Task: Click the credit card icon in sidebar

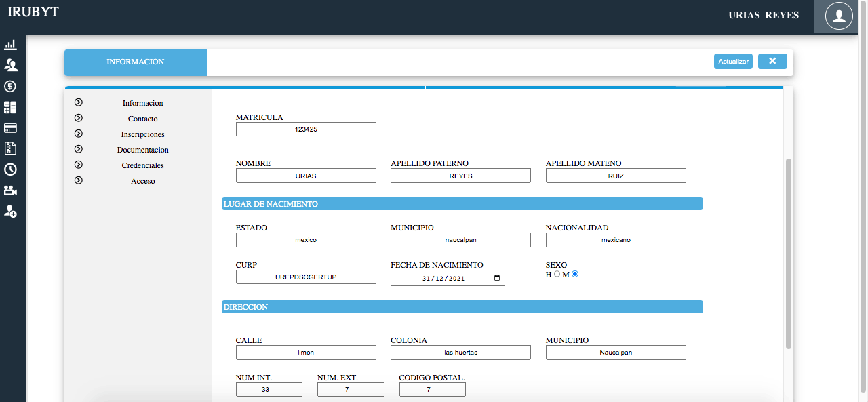Action: [x=10, y=128]
